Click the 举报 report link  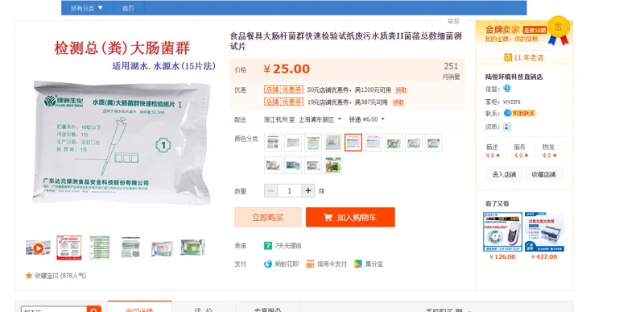tap(453, 22)
